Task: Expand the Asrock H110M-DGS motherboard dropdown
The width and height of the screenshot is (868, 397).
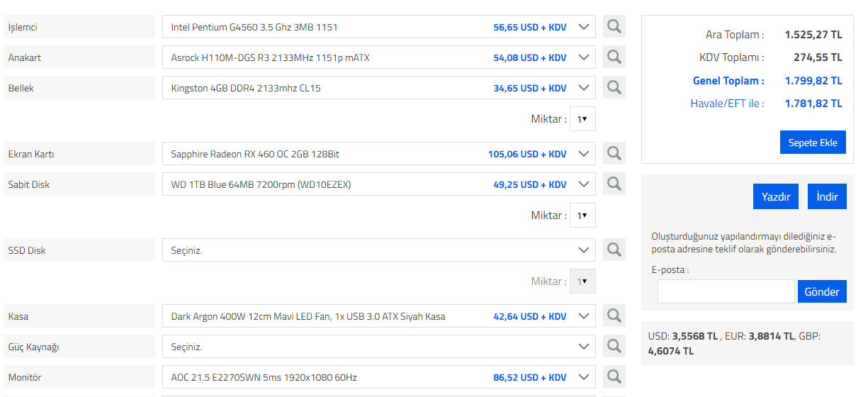Action: point(379,57)
